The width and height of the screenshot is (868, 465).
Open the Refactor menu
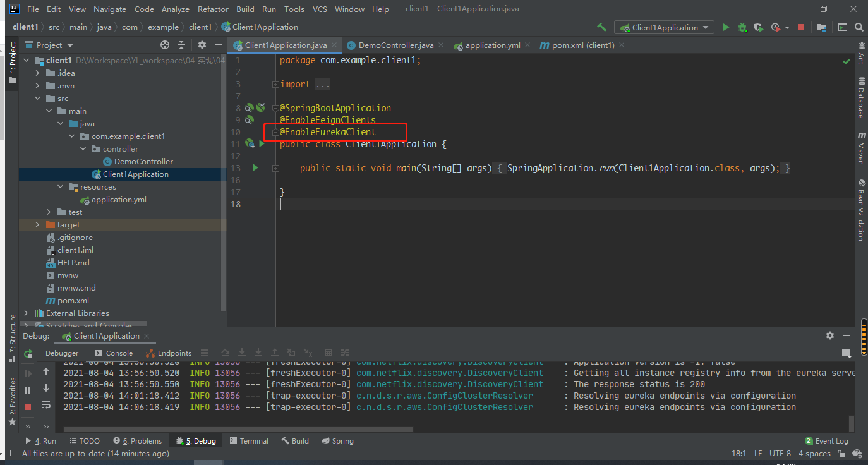[x=213, y=9]
